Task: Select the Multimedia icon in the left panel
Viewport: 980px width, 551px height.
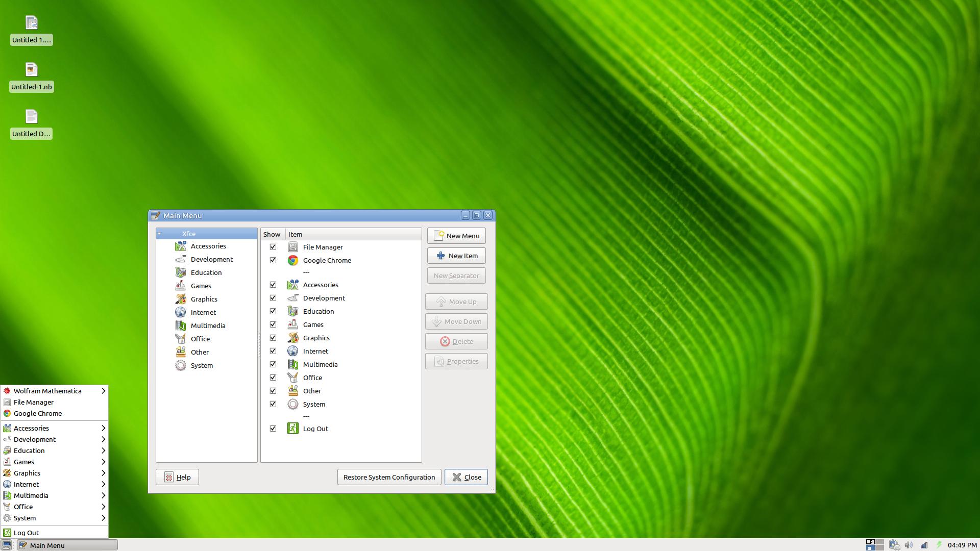Action: click(x=181, y=325)
